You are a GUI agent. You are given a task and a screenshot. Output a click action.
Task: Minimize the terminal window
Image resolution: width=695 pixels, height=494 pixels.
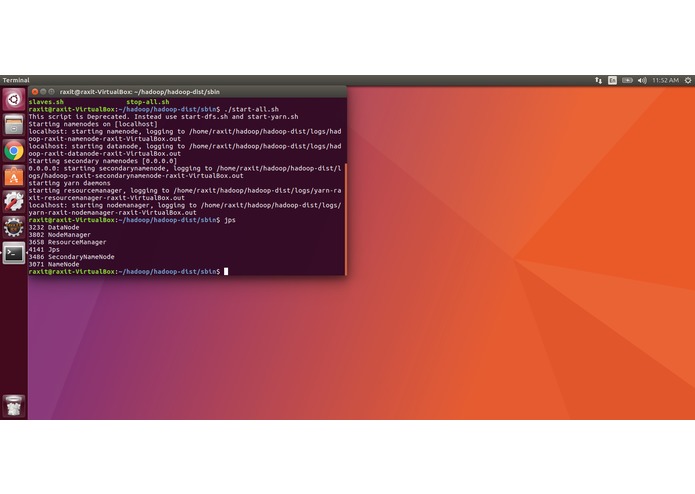pos(43,92)
